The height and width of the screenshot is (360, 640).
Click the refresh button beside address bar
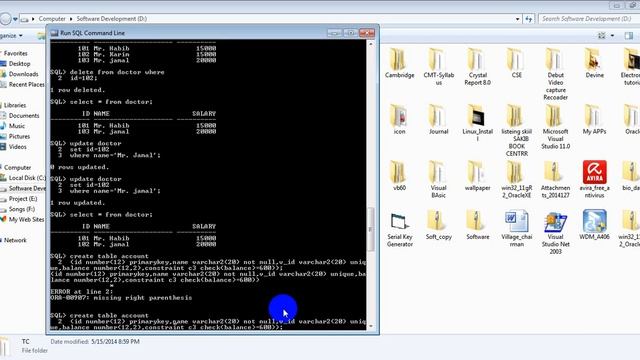(x=529, y=19)
